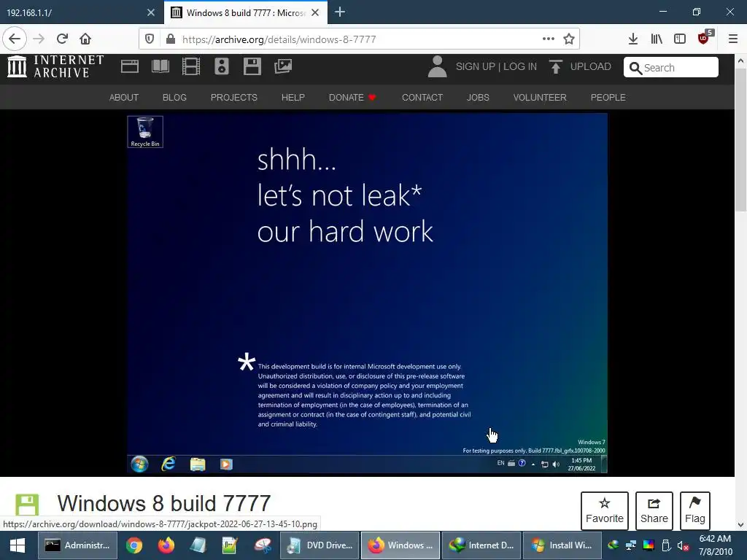Click the Upload arrow icon

click(x=555, y=66)
